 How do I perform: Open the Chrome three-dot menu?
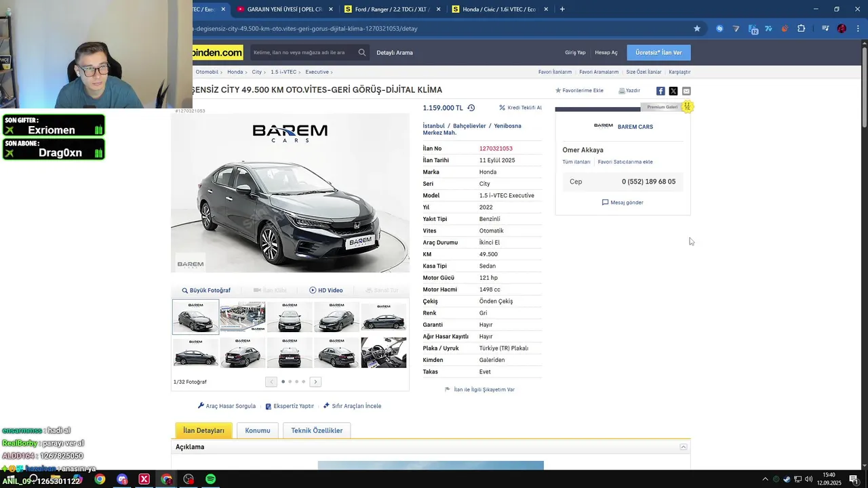point(858,28)
